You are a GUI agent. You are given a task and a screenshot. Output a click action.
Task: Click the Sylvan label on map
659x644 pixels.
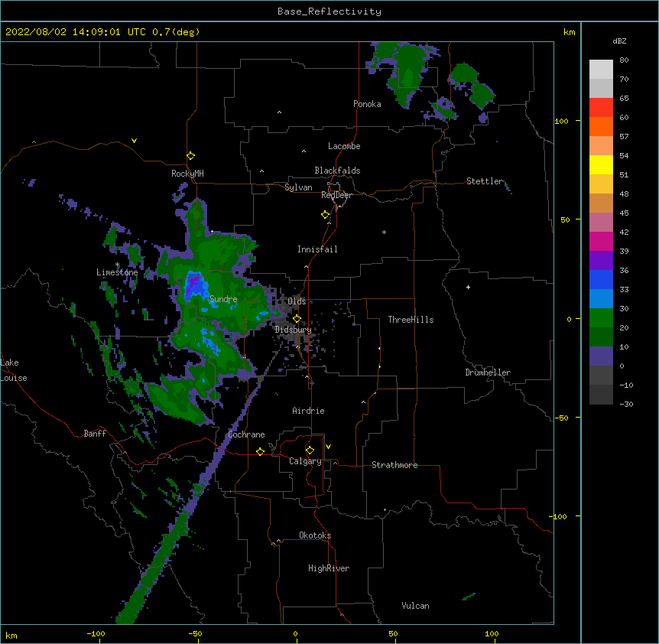298,187
